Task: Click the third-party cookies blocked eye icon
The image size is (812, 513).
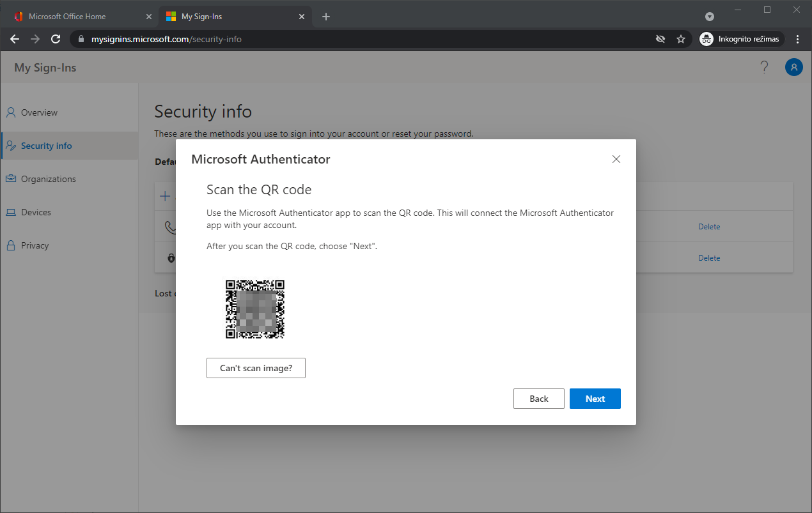Action: point(660,39)
